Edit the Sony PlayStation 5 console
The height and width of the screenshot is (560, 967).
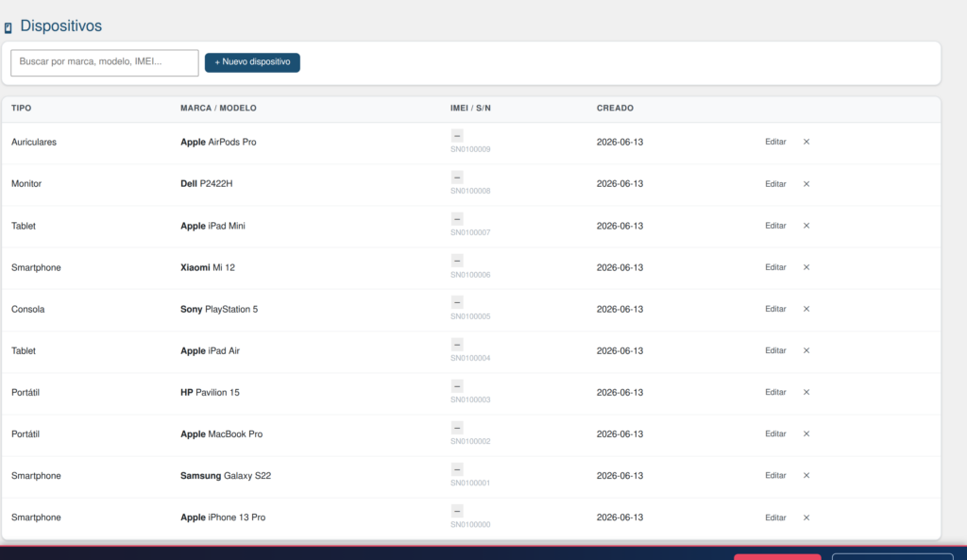(x=775, y=309)
